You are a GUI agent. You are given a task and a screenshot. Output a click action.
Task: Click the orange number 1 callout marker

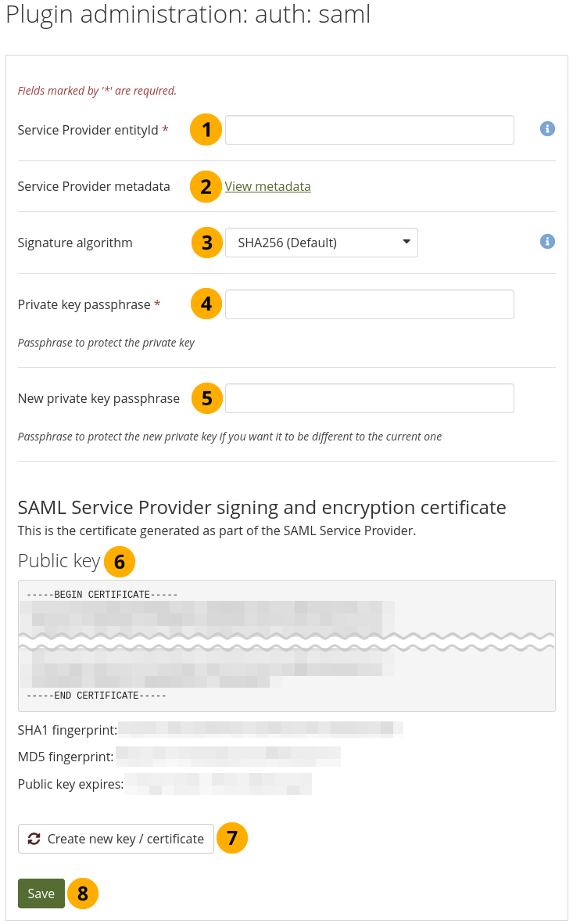[206, 130]
